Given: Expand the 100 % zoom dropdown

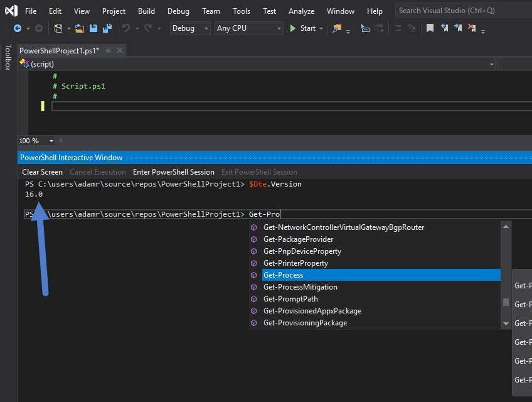Looking at the screenshot, I should 51,141.
